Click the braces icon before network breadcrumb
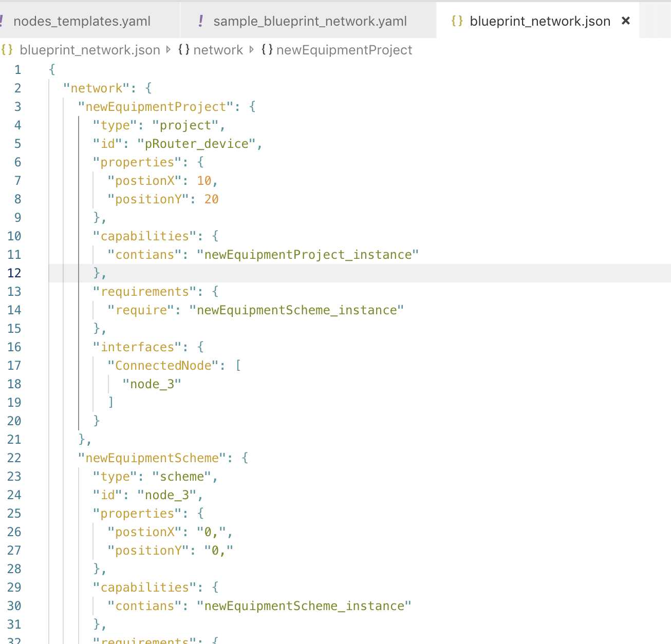 coord(184,50)
